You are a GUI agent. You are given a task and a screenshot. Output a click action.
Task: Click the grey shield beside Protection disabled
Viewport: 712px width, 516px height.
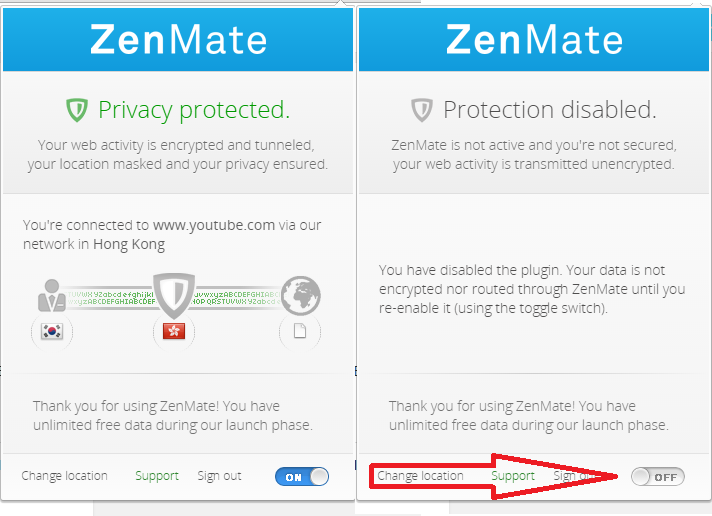[x=423, y=109]
